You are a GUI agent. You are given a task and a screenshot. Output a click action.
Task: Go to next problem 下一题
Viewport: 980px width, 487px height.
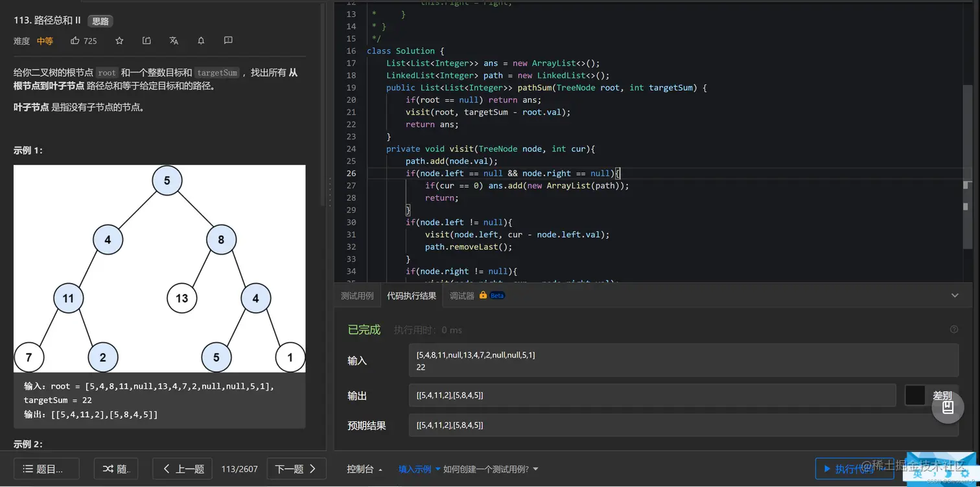[296, 469]
